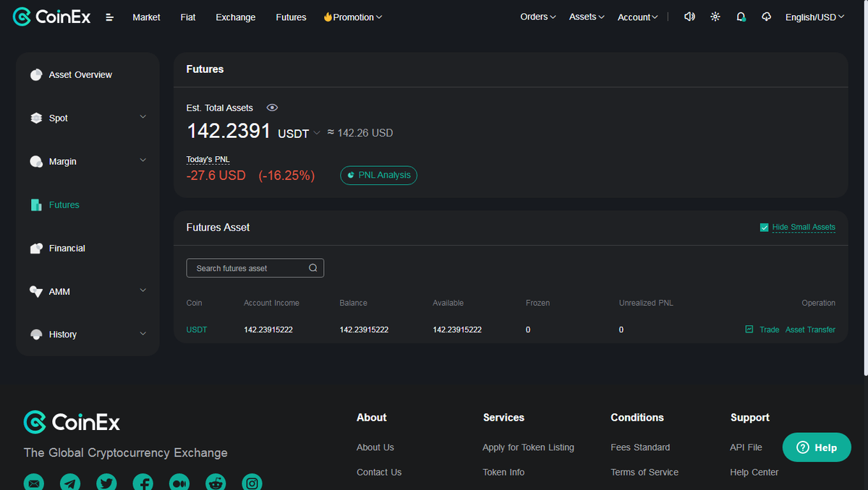Select Asset Overview in the sidebar
Viewport: 868px width, 490px height.
[80, 74]
